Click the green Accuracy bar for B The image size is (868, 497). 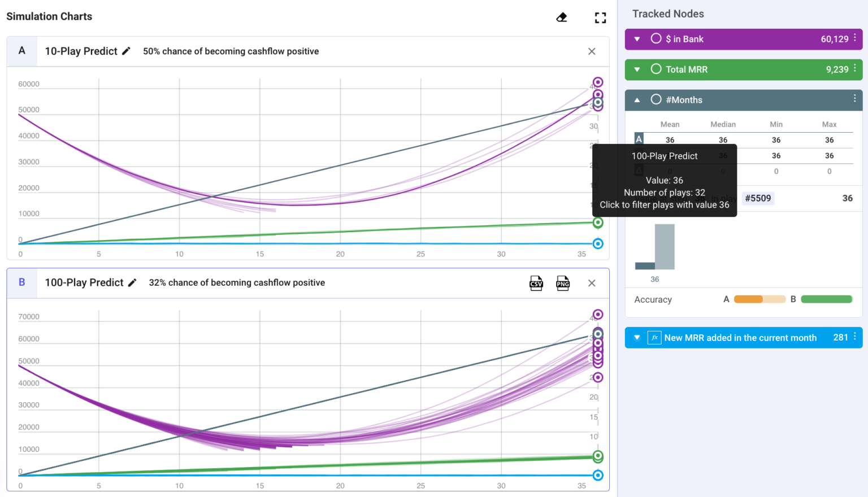(827, 299)
